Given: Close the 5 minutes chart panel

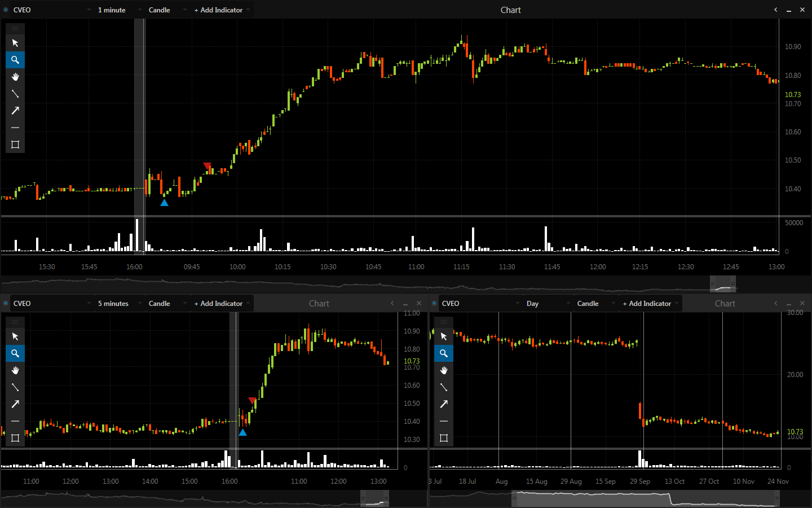Looking at the screenshot, I should pos(418,304).
